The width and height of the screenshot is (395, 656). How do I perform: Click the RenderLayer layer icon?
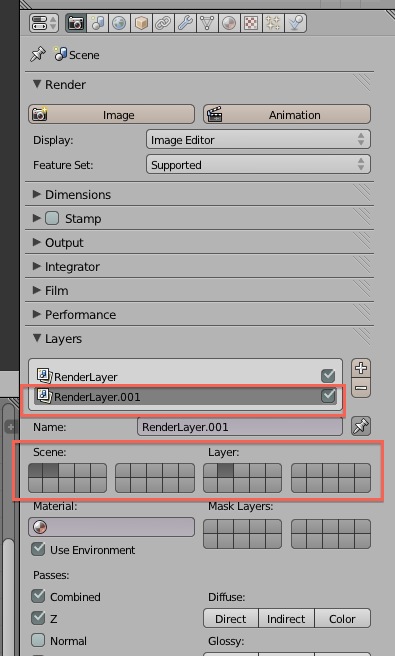coord(44,375)
